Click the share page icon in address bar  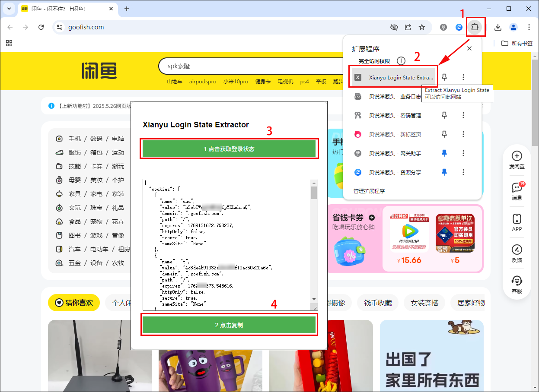pyautogui.click(x=408, y=27)
